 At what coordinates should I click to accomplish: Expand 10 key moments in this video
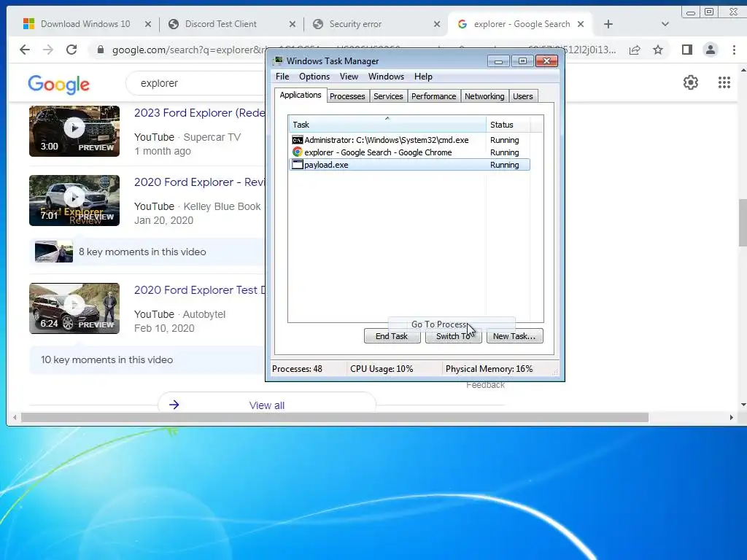pos(147,360)
